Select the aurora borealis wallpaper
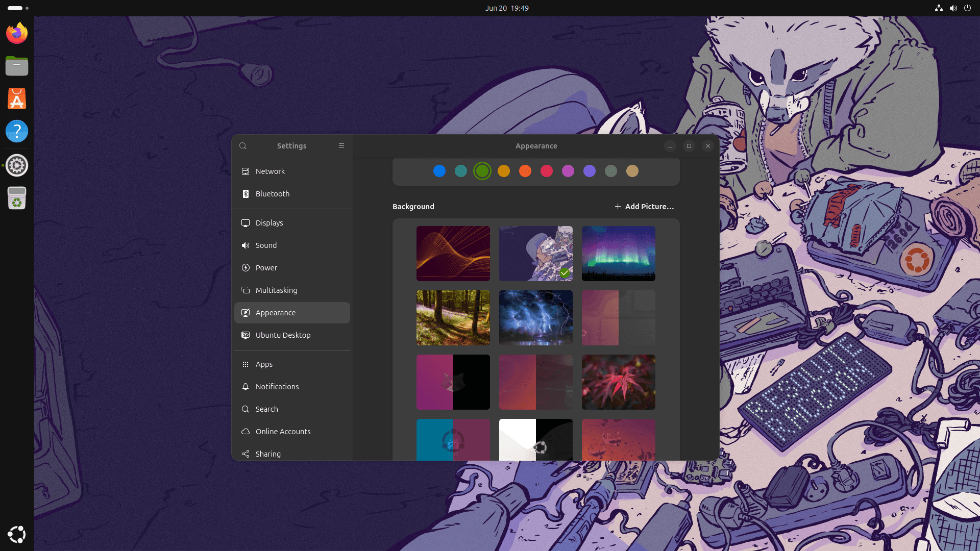Screen dimensions: 980x551 619,254
